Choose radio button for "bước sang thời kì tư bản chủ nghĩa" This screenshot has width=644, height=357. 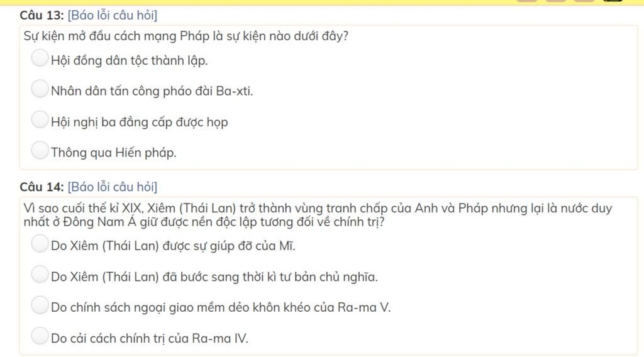40,274
